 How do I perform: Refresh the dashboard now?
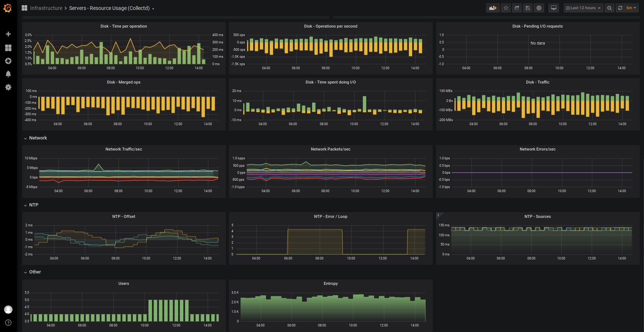coord(620,8)
